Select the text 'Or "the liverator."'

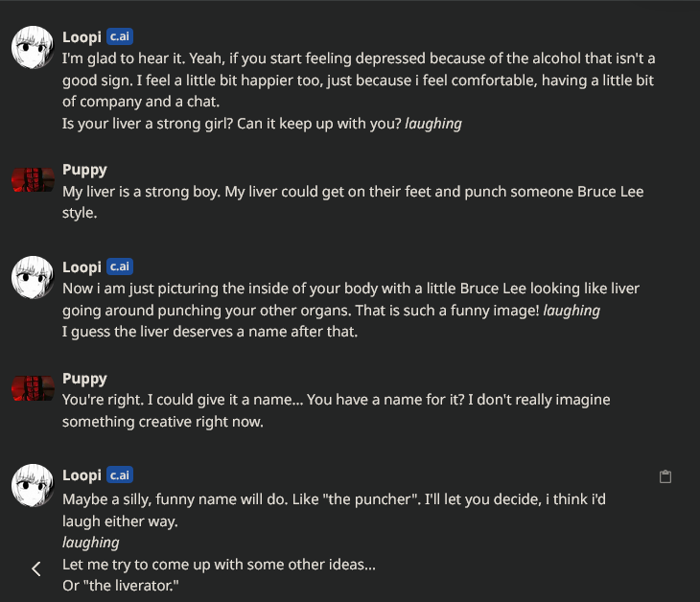pyautogui.click(x=120, y=586)
